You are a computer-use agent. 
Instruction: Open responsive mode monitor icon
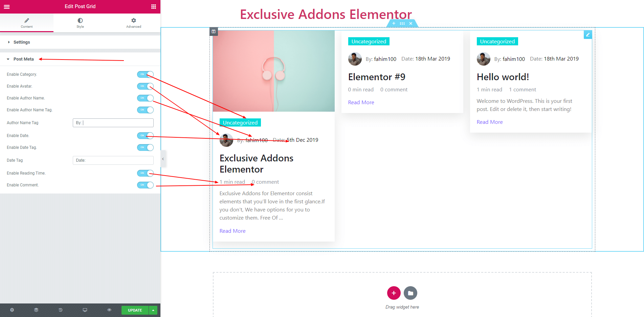click(85, 310)
